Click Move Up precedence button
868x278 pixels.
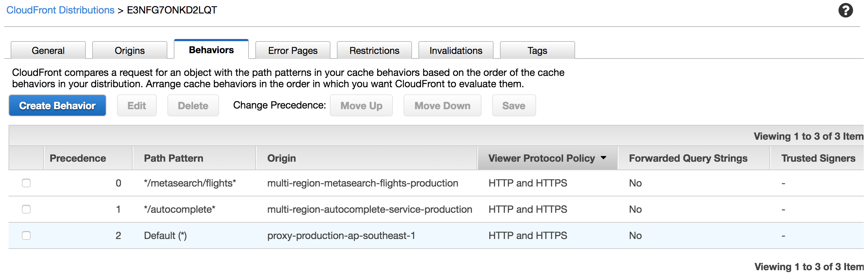(361, 105)
